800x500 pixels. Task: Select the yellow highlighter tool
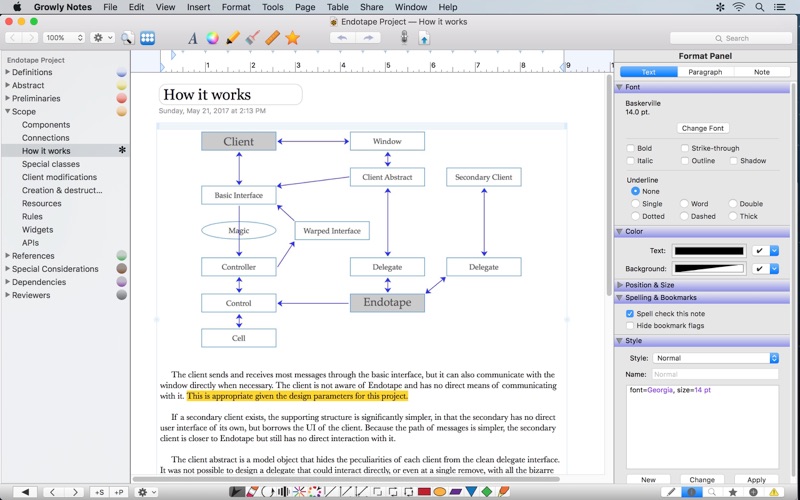coord(232,38)
